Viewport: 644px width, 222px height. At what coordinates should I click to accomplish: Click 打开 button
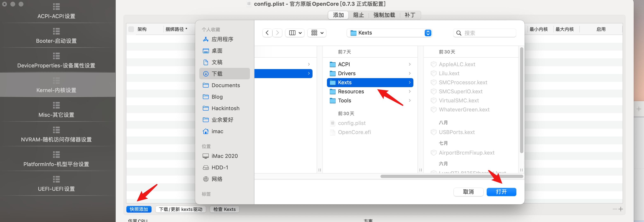(501, 192)
